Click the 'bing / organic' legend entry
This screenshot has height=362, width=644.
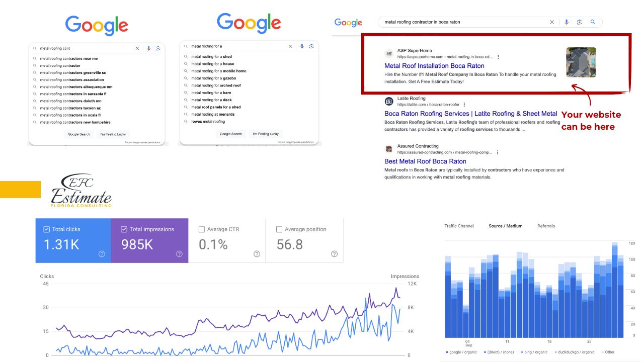click(534, 352)
